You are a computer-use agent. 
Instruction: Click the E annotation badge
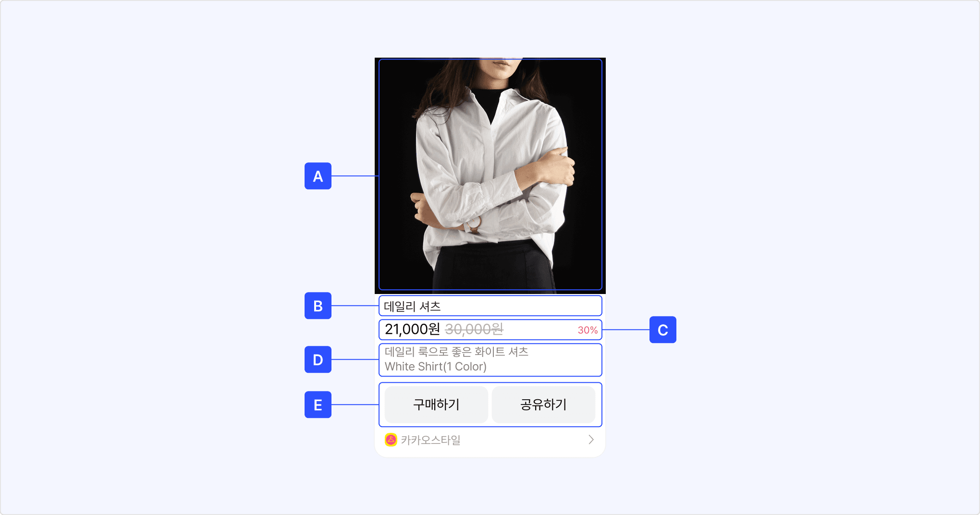[x=318, y=405]
